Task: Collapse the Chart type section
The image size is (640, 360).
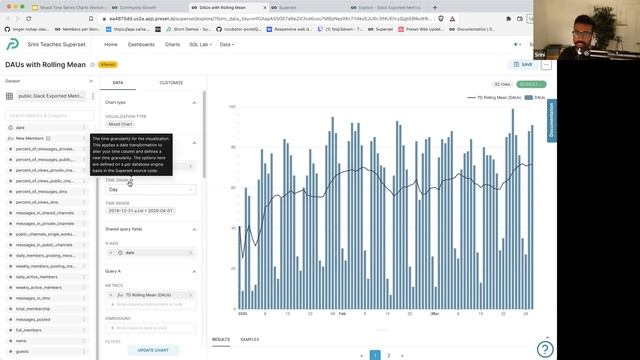Action: (194, 103)
